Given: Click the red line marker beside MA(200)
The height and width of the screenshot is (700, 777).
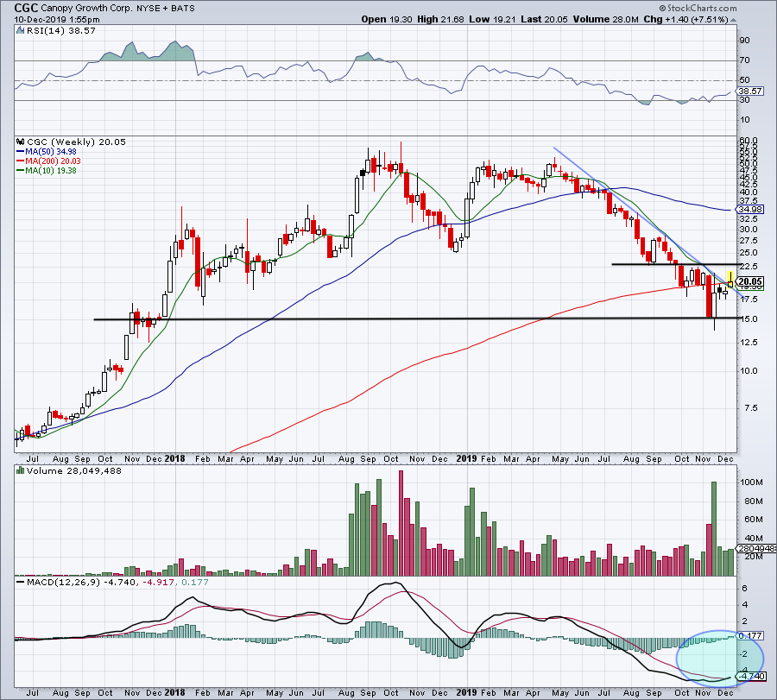Looking at the screenshot, I should [21, 161].
